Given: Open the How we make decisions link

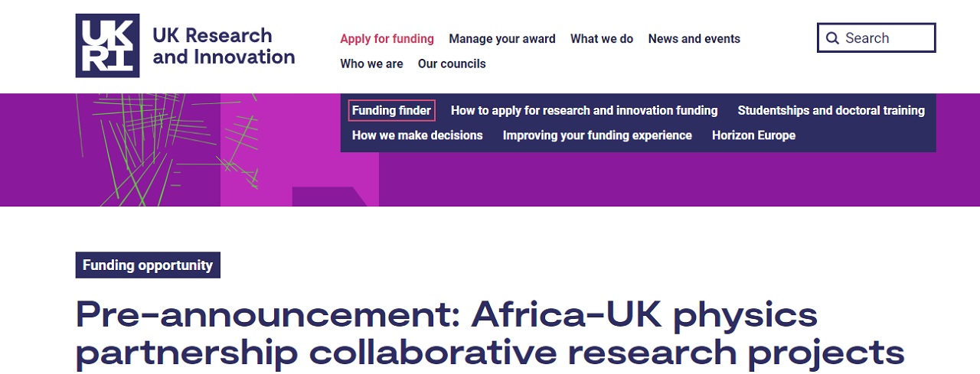Looking at the screenshot, I should pos(417,135).
